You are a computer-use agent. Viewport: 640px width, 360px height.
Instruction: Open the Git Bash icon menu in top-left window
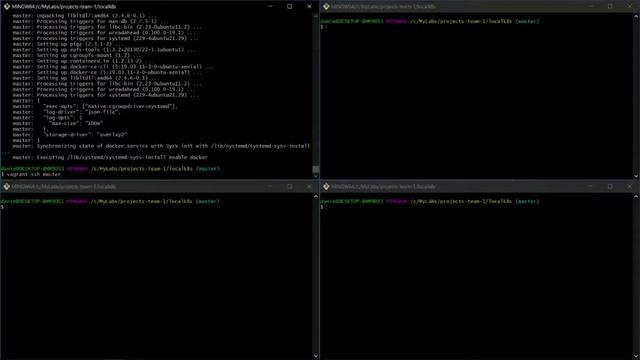[7, 7]
